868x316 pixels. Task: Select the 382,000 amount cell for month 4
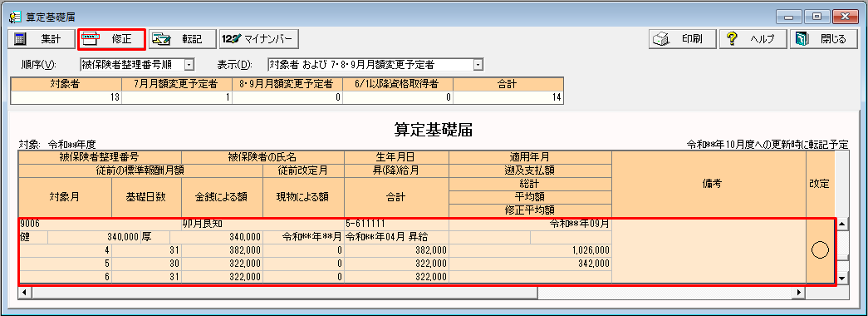(x=222, y=250)
